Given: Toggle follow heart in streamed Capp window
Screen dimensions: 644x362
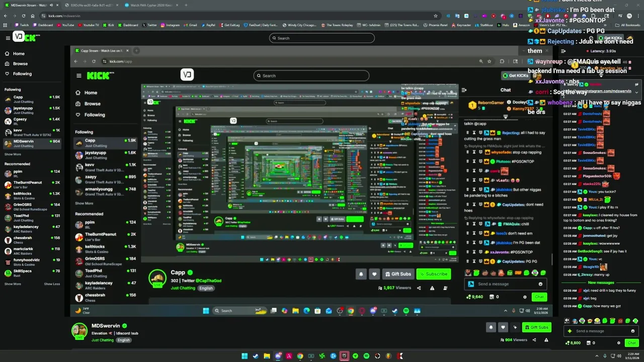Looking at the screenshot, I should pos(374,274).
